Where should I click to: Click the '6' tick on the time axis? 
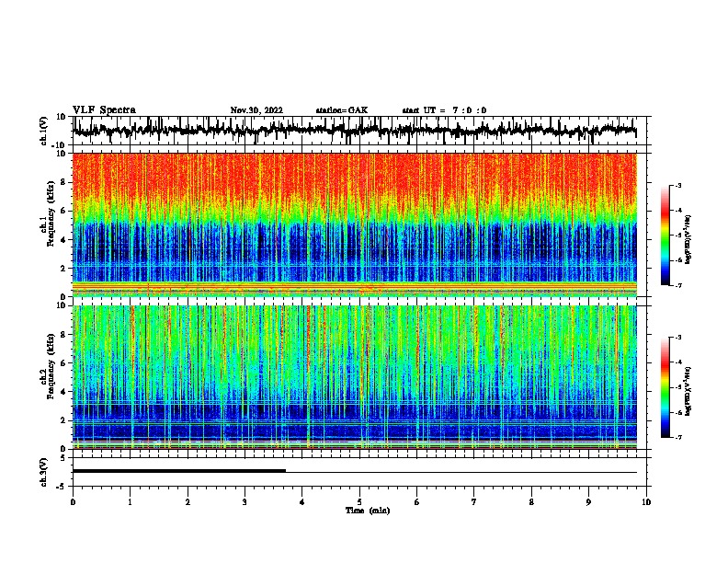pyautogui.click(x=417, y=502)
